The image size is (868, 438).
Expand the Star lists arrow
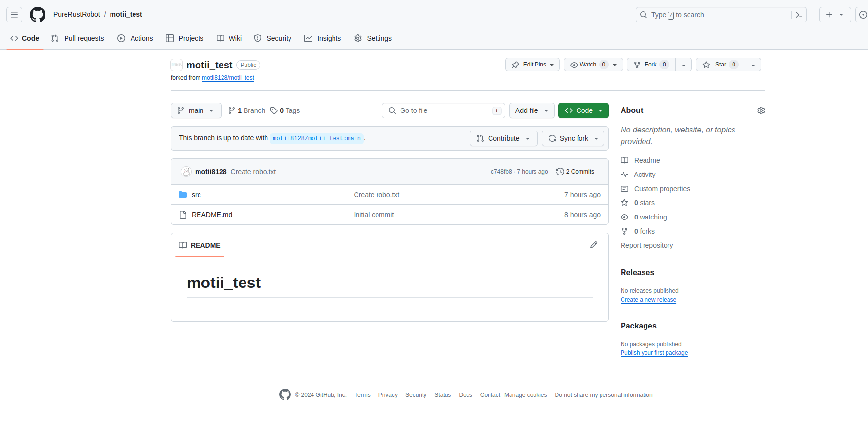coord(753,65)
